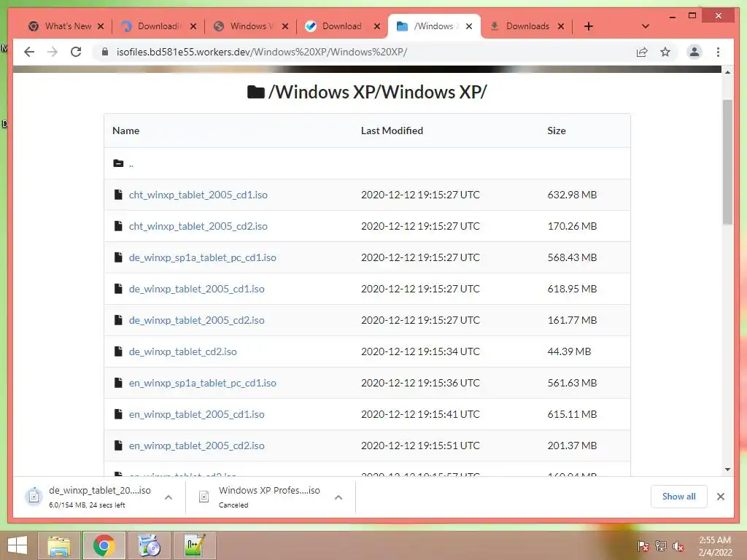747x560 pixels.
Task: Click Show all downloads button
Action: [x=679, y=497]
